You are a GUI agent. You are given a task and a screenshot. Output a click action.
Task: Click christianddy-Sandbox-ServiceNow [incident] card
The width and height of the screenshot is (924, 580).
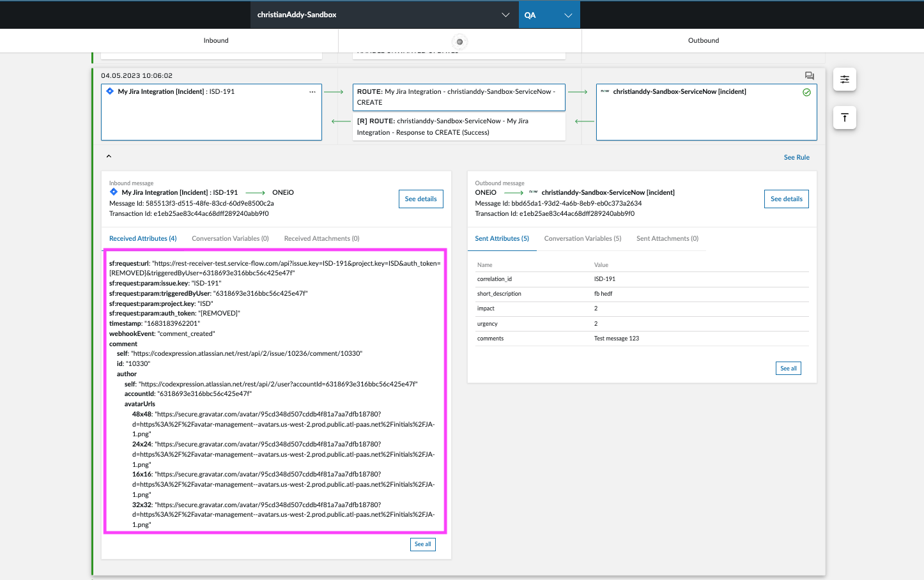(706, 112)
